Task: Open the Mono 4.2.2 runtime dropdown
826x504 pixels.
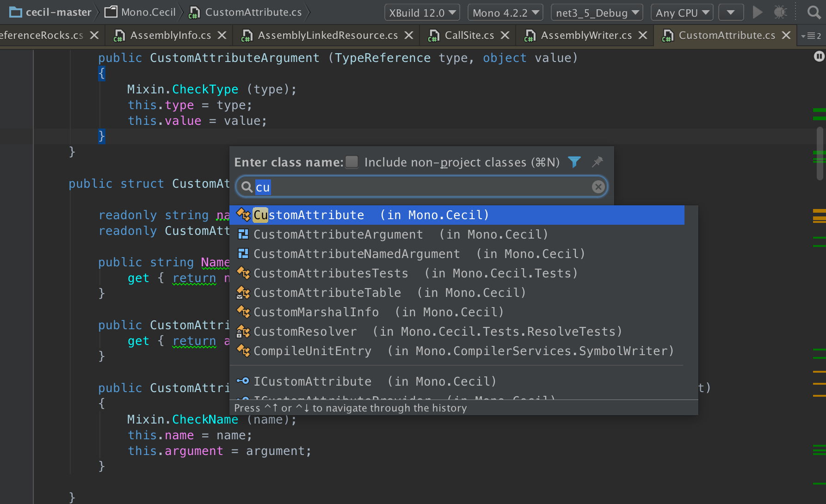Action: coord(505,12)
